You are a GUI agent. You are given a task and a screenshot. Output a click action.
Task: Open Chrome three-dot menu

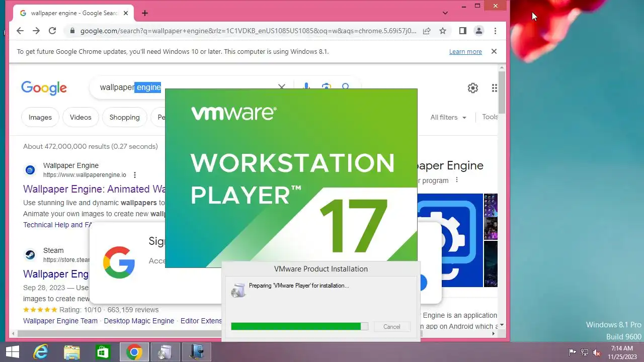click(495, 31)
